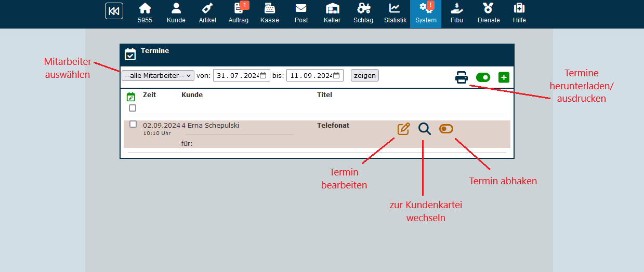The image size is (644, 272).
Task: Open the Schlag tractor section
Action: 363,13
